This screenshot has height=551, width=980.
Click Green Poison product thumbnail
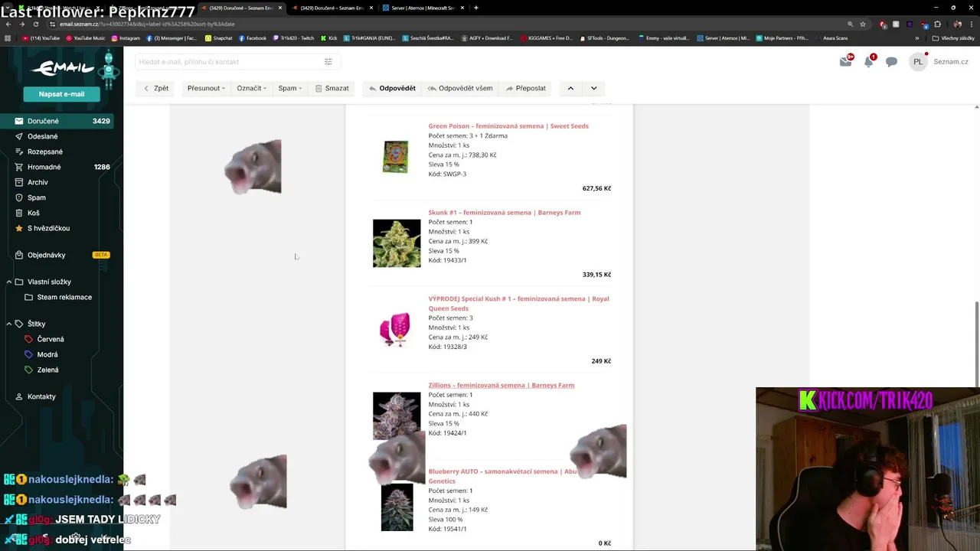396,156
